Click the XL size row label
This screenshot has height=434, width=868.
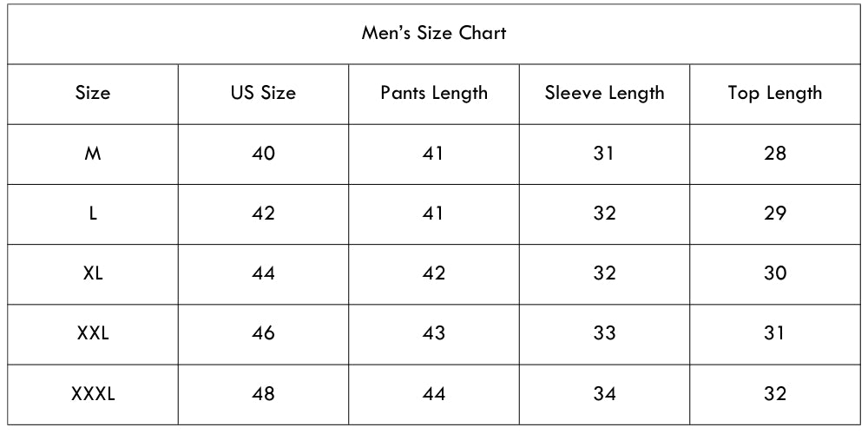tap(93, 273)
